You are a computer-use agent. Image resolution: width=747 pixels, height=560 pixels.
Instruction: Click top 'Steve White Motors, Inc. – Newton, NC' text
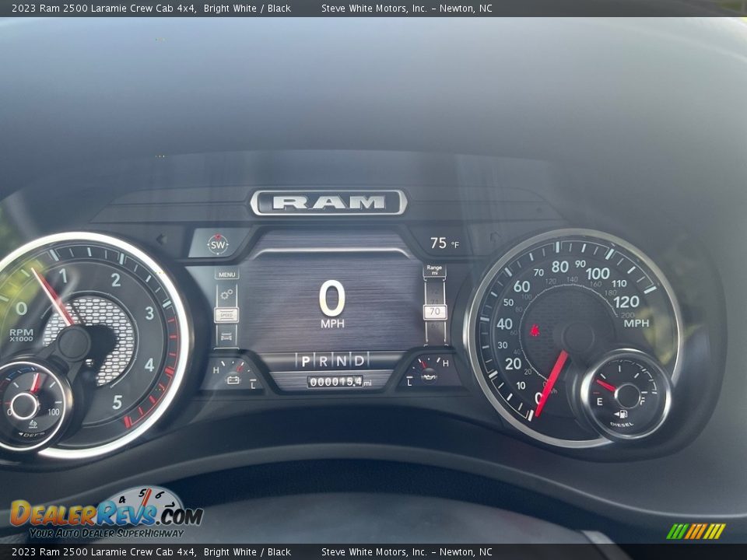pos(407,8)
